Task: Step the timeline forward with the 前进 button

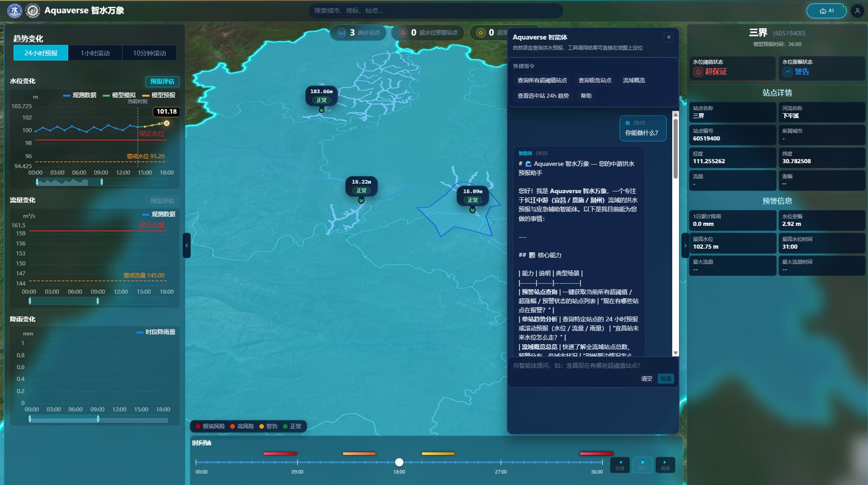Action: (665, 465)
